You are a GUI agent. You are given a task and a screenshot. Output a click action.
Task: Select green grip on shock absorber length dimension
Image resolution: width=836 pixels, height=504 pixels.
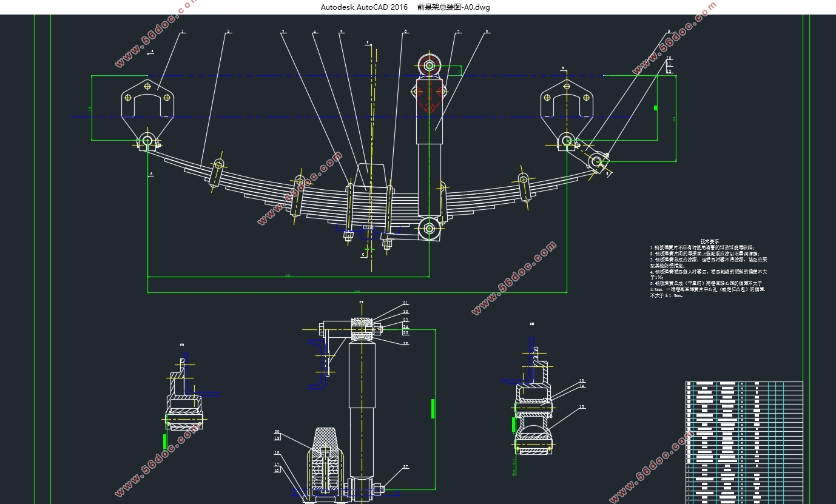coord(433,408)
